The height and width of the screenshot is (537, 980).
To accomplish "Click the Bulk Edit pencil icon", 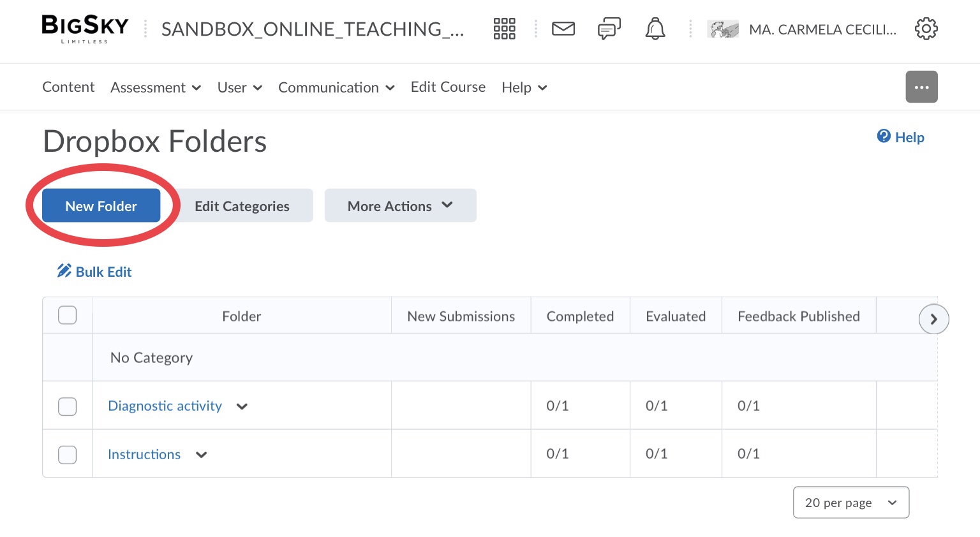I will [64, 271].
